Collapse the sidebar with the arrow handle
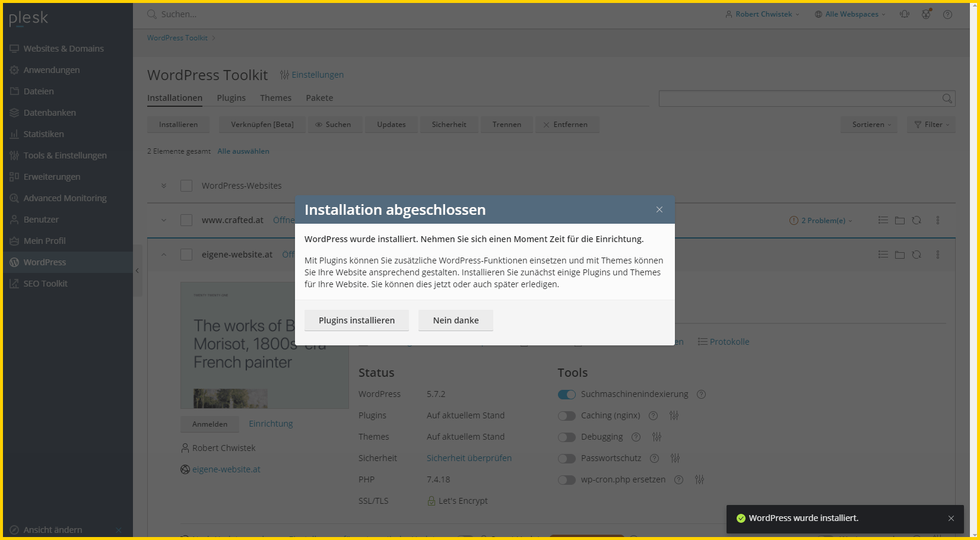 (x=137, y=271)
